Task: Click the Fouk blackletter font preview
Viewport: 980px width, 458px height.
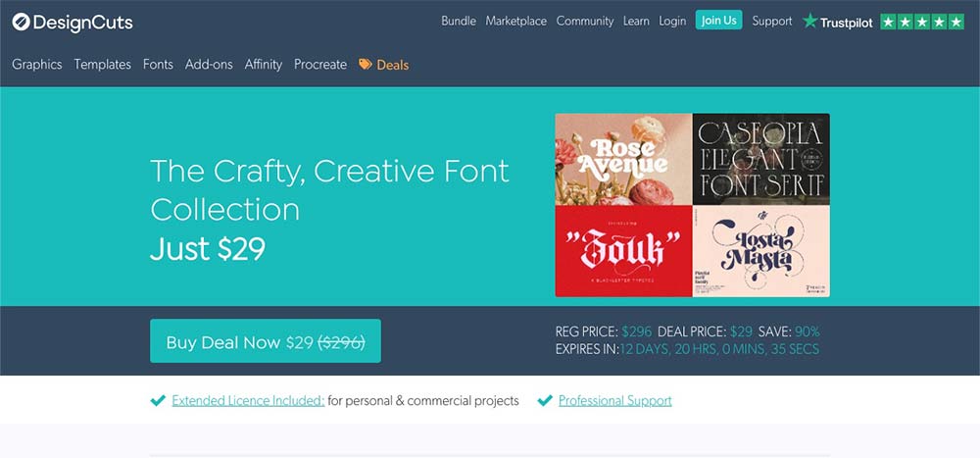Action: (623, 251)
